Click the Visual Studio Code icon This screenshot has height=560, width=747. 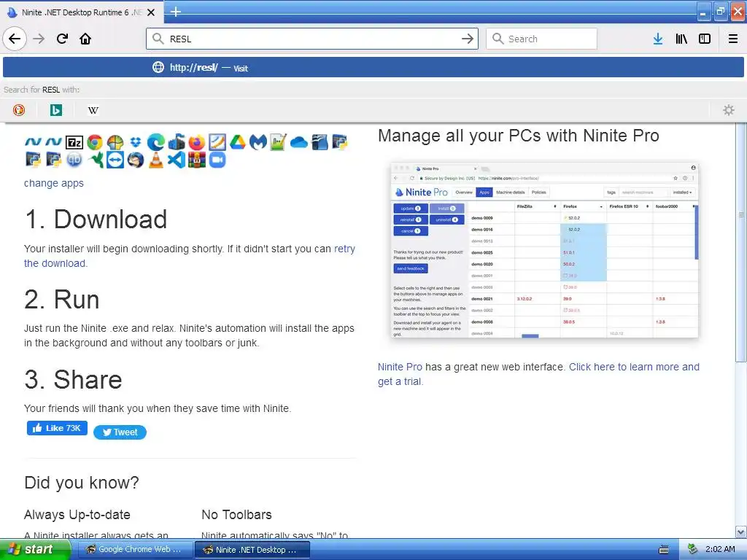point(177,160)
